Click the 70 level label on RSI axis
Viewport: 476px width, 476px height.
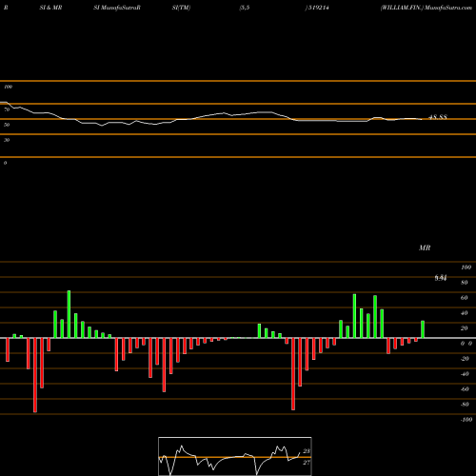(7, 109)
